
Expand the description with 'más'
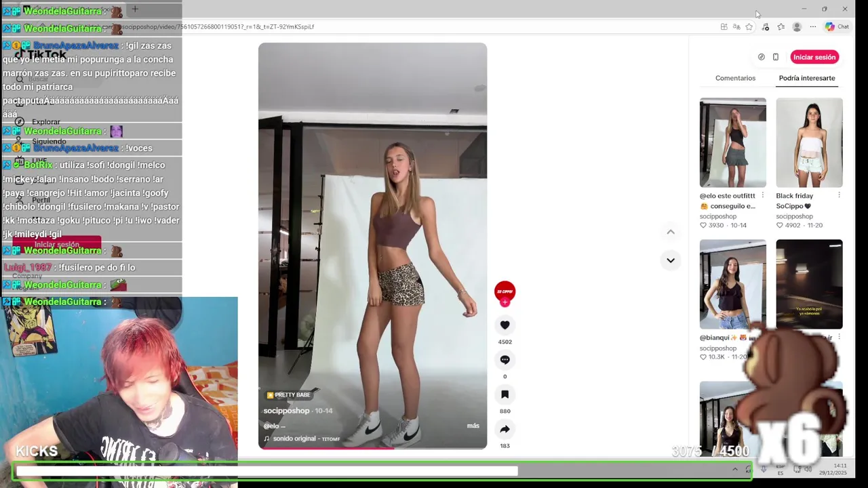[x=473, y=426]
